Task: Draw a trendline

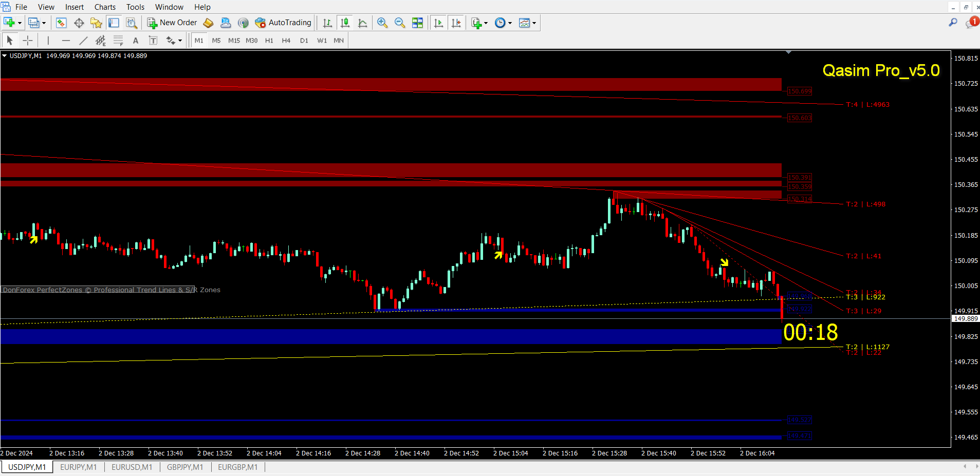Action: [83, 40]
